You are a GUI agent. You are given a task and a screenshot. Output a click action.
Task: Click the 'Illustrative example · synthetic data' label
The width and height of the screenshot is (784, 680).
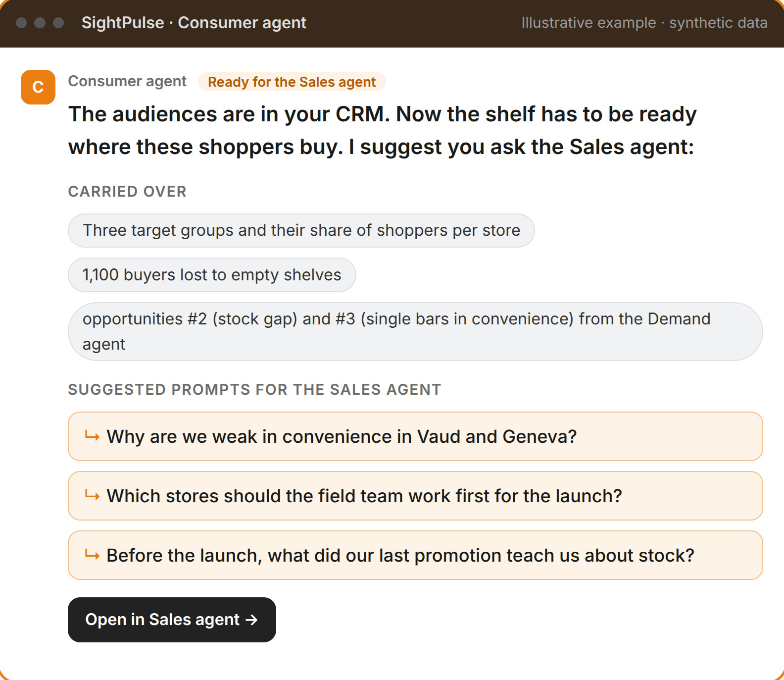coord(644,23)
